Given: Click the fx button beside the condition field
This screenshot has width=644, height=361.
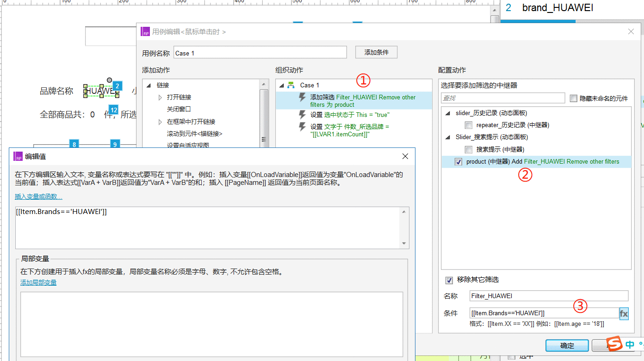Looking at the screenshot, I should pos(624,313).
